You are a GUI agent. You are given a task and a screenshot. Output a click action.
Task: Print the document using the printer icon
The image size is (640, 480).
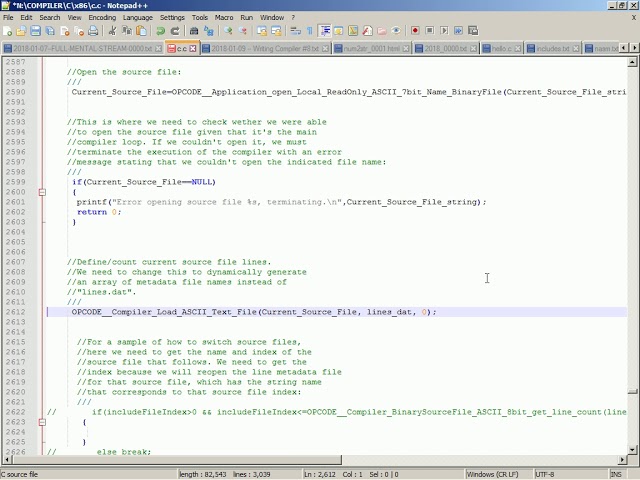pyautogui.click(x=93, y=31)
